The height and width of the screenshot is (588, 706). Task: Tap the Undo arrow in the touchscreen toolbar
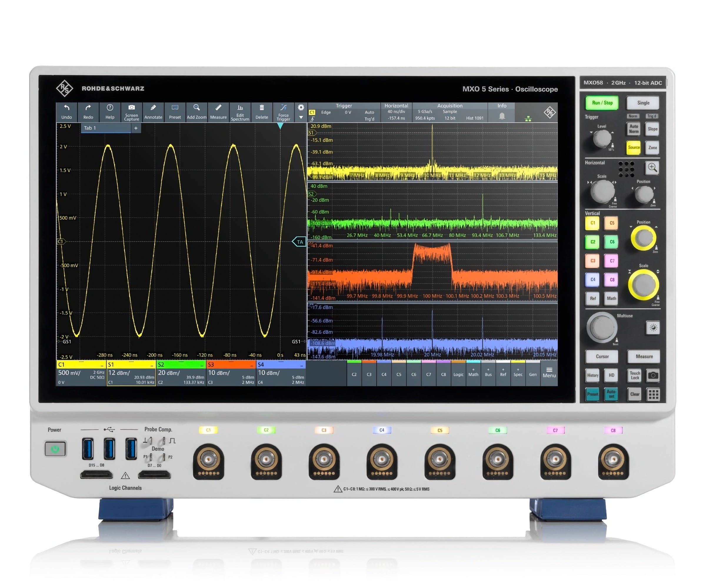(66, 112)
